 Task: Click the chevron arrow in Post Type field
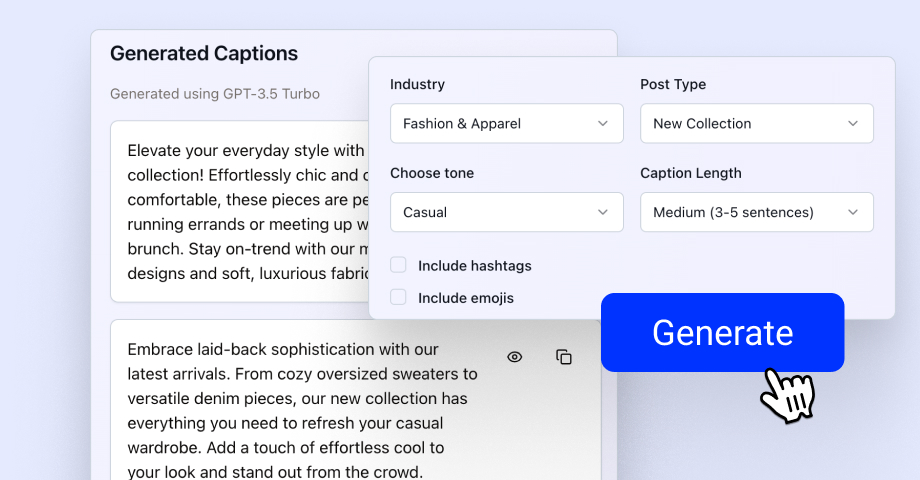853,124
